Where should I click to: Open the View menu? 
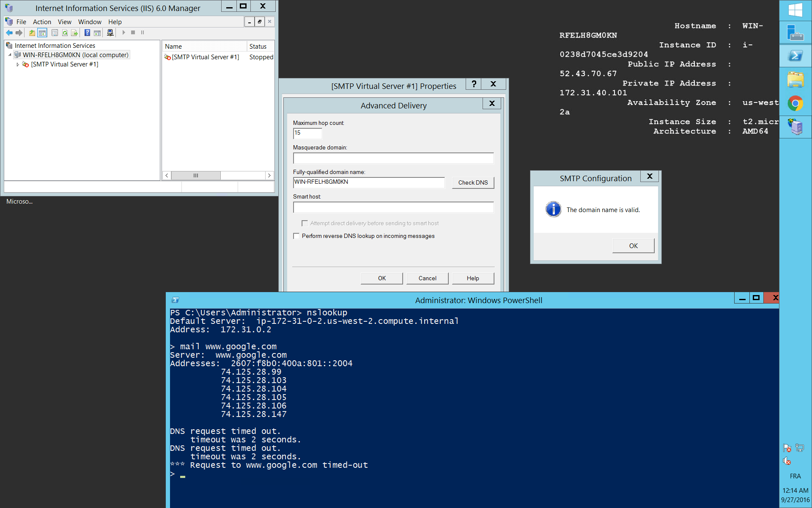64,22
